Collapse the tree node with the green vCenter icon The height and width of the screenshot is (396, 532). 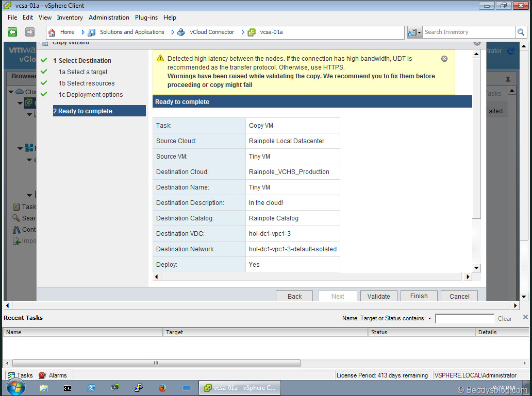(x=20, y=103)
